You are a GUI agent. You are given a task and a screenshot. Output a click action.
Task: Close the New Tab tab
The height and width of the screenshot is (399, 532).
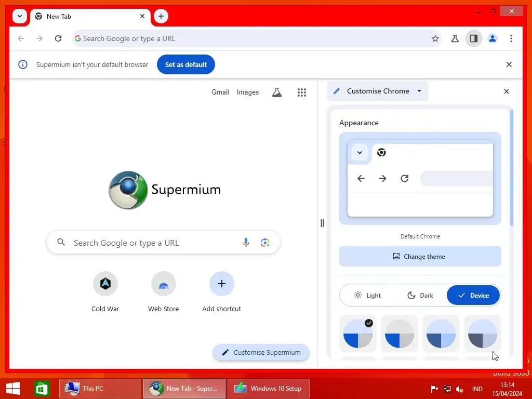[x=142, y=16]
